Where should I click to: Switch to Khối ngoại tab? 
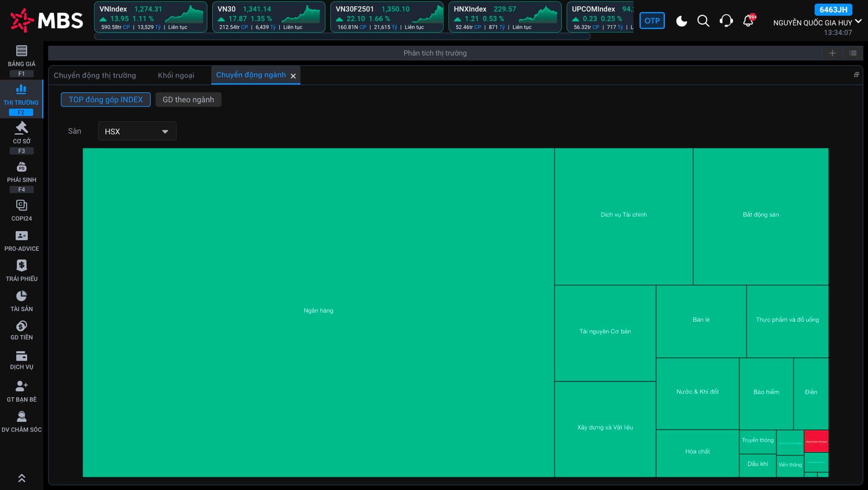coord(176,75)
